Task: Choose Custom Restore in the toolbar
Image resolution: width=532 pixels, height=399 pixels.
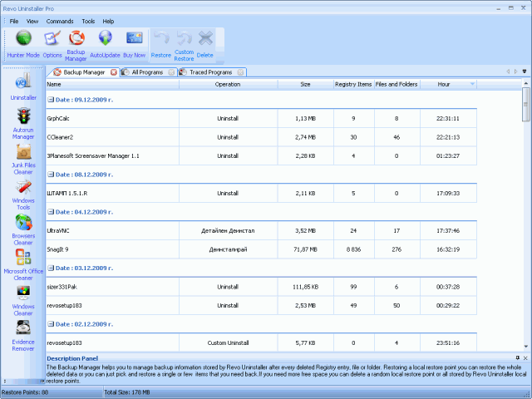Action: [x=184, y=46]
